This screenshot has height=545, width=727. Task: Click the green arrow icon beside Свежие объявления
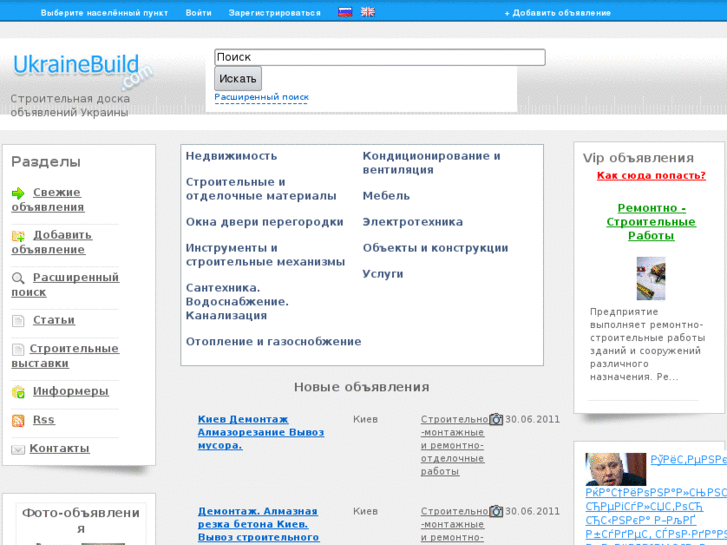point(18,193)
